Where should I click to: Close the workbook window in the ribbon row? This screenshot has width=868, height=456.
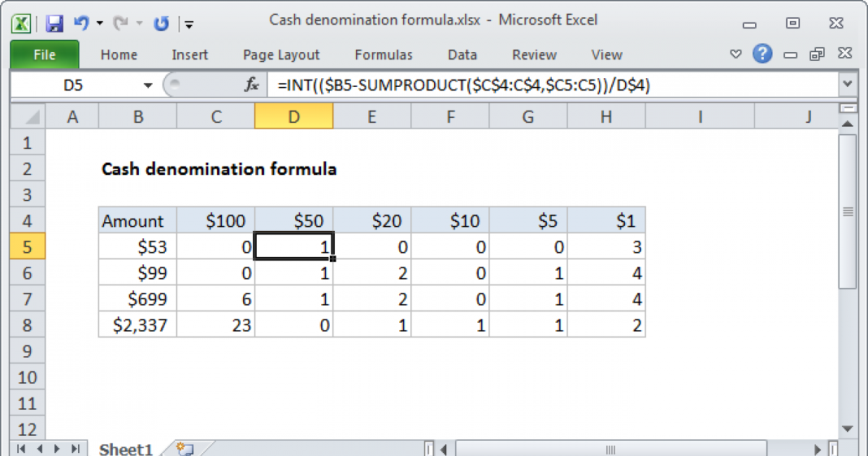tap(844, 54)
